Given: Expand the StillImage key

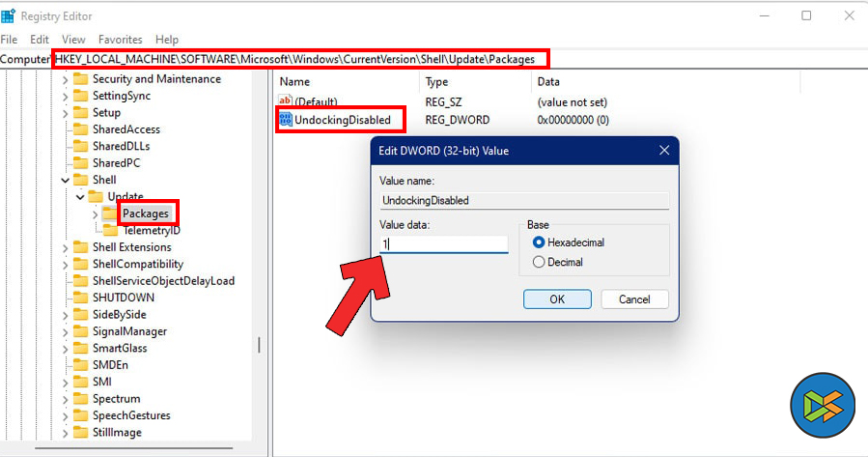Looking at the screenshot, I should tap(65, 433).
